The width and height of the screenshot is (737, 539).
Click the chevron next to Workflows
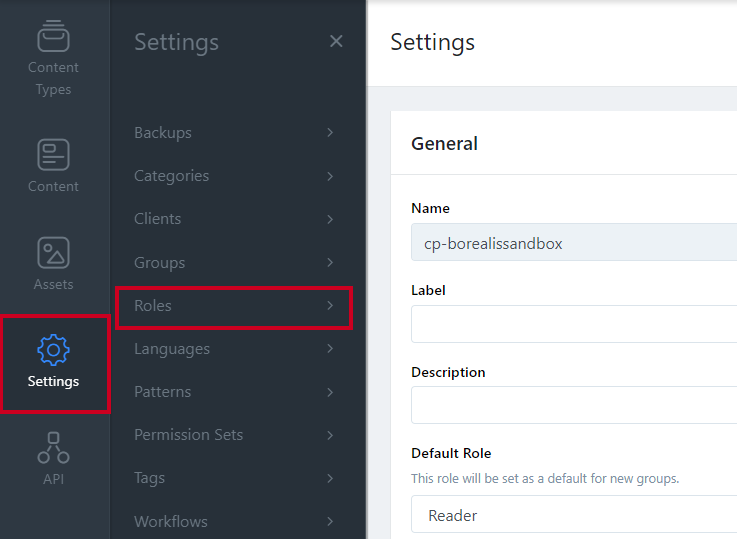coord(330,521)
